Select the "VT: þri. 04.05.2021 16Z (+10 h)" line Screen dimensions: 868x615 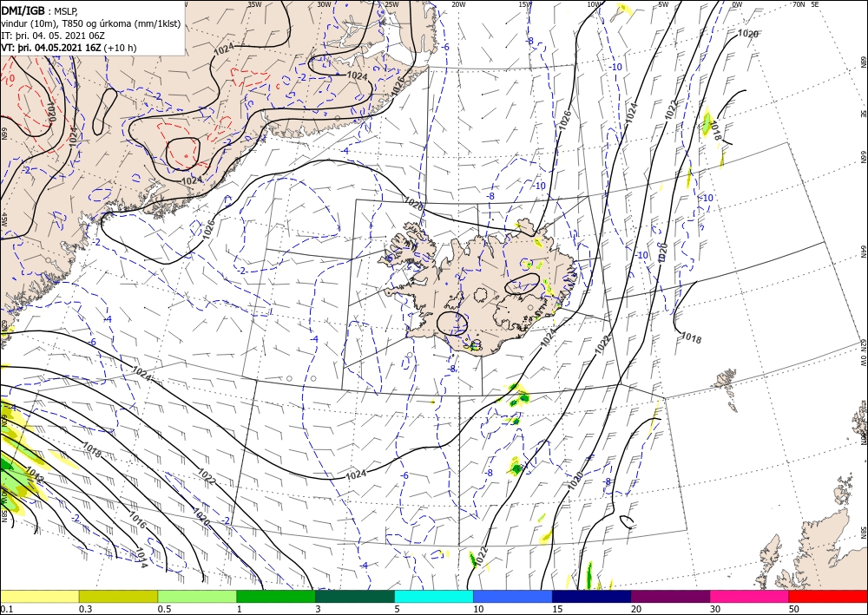(69, 48)
